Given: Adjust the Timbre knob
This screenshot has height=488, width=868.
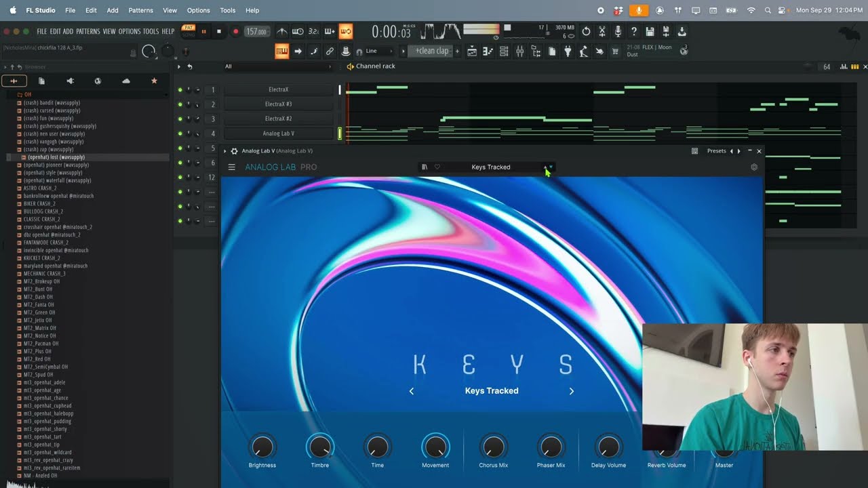Looking at the screenshot, I should click(320, 447).
